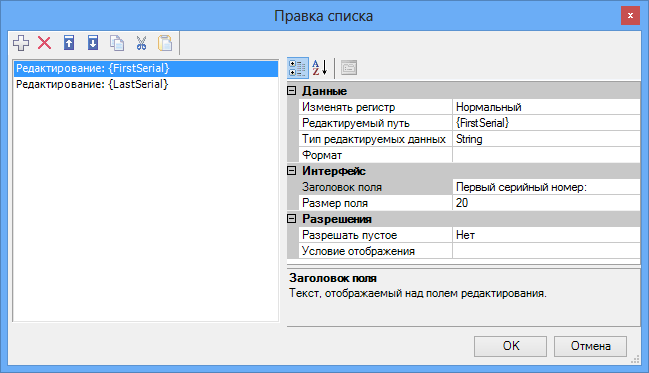Collapse the Разрешения category
The height and width of the screenshot is (373, 649).
point(292,219)
